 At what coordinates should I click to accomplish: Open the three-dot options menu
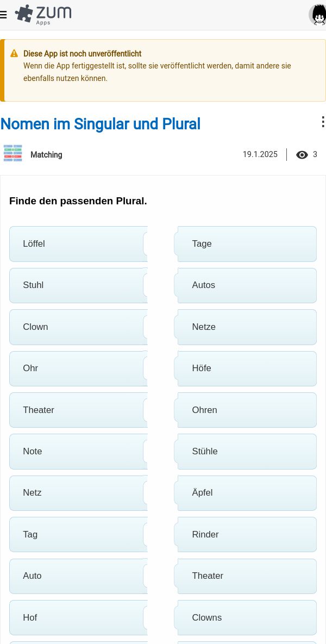pyautogui.click(x=322, y=122)
